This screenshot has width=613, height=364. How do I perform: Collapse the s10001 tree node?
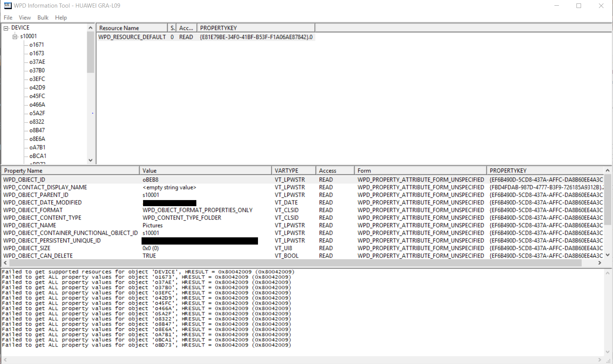(x=15, y=37)
